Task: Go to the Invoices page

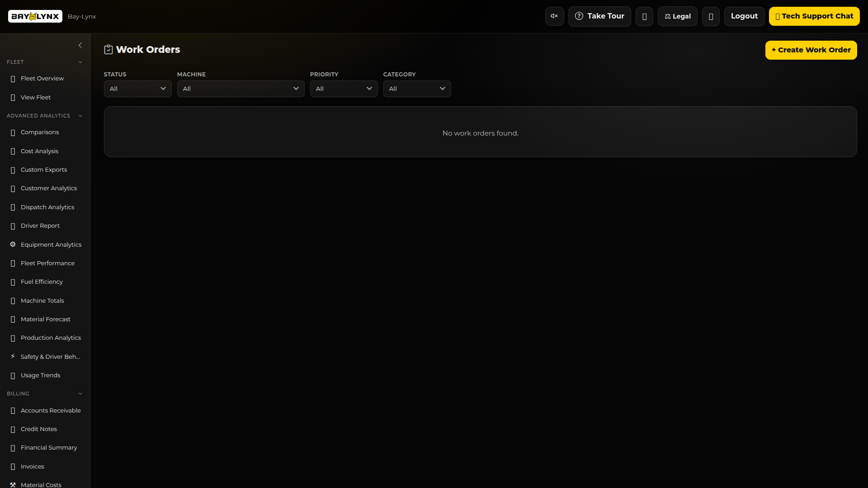Action: point(32,466)
